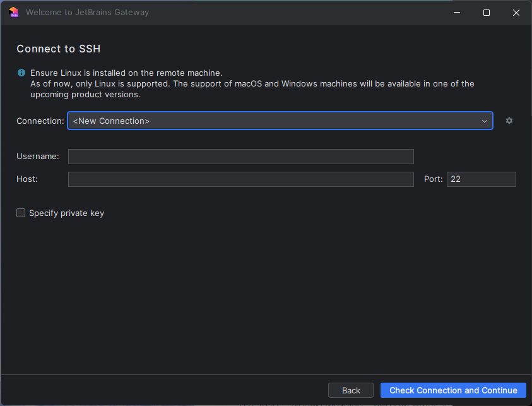Expand the Connection list using the chevron arrow
The width and height of the screenshot is (532, 406).
[x=484, y=121]
